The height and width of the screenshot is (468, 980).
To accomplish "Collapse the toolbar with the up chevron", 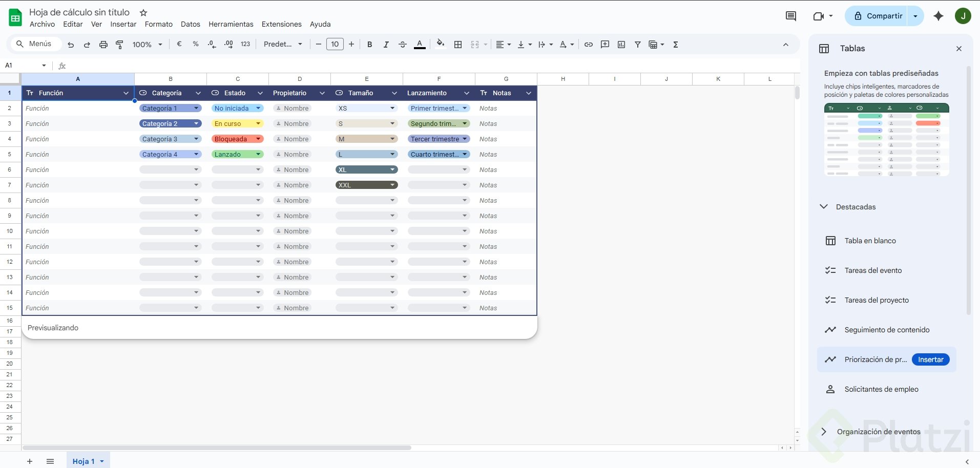I will 786,45.
